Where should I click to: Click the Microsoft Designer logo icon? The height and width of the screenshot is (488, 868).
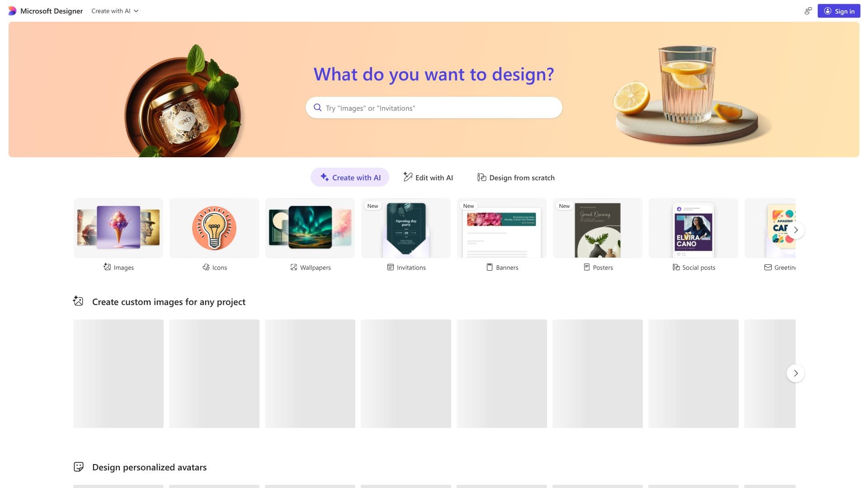[12, 11]
